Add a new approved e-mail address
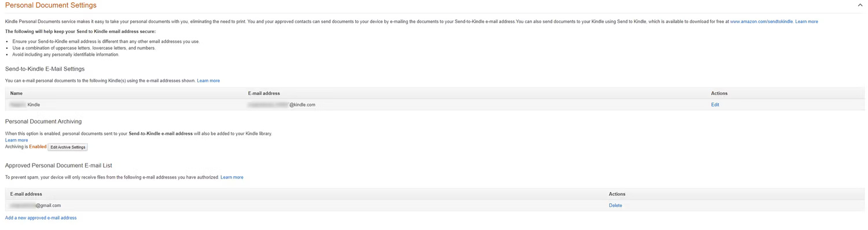The image size is (868, 230). click(x=41, y=218)
